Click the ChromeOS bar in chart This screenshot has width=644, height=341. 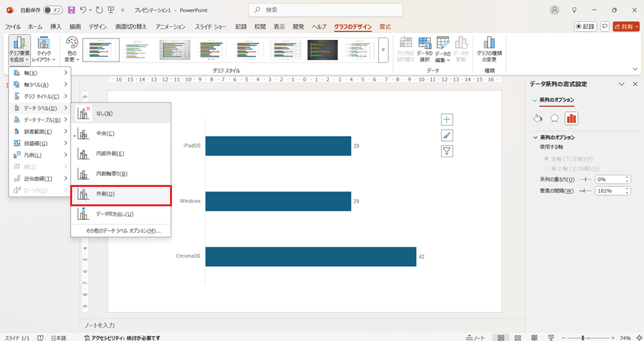(310, 257)
